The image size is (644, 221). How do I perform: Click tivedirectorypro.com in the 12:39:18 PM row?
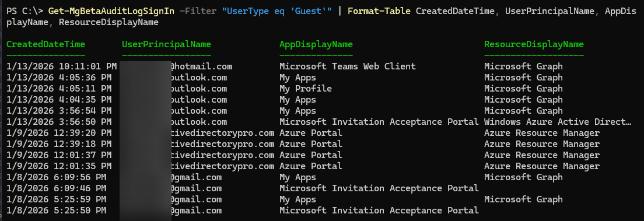[223, 144]
